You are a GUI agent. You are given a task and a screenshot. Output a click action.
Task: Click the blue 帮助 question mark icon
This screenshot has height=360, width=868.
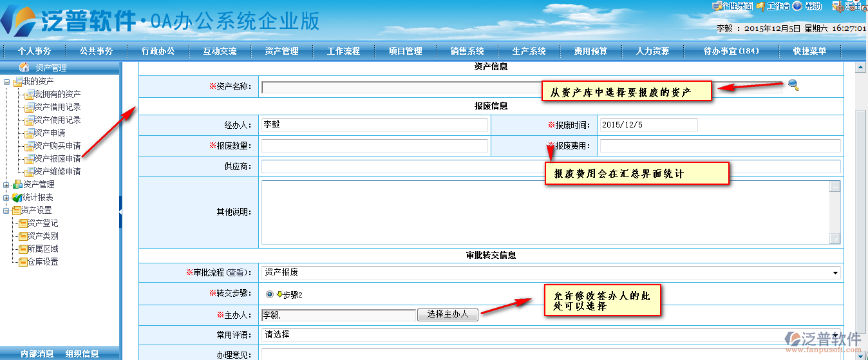(x=797, y=6)
